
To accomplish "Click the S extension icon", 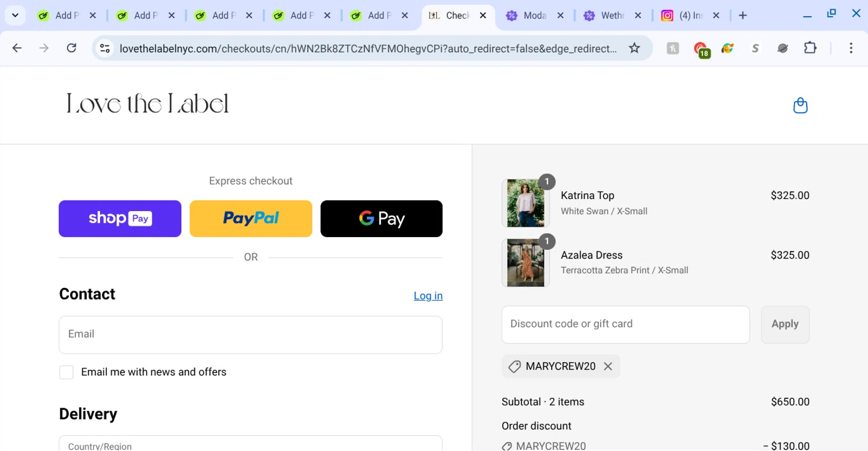I will pos(755,49).
